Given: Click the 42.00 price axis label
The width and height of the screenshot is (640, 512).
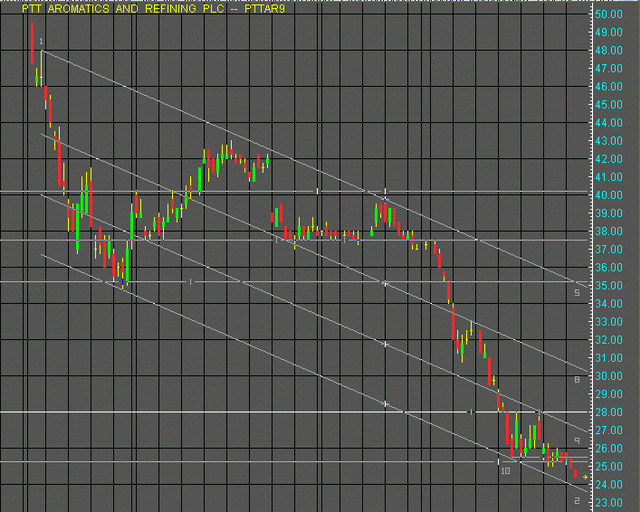Looking at the screenshot, I should [609, 159].
